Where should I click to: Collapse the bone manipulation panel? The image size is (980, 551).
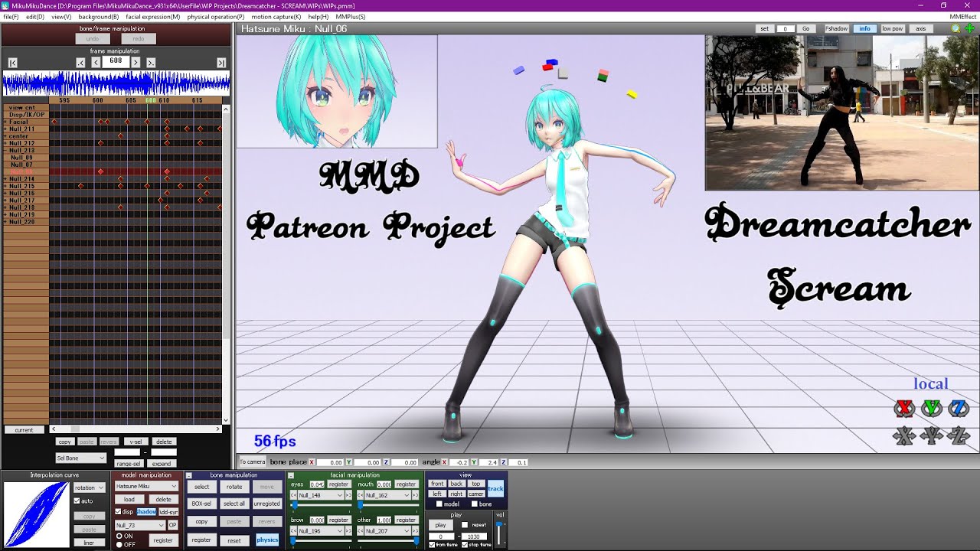(x=189, y=475)
